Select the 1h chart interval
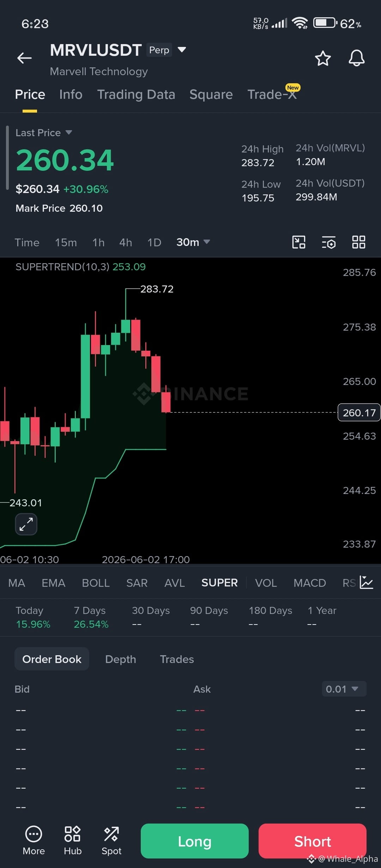 coord(98,242)
